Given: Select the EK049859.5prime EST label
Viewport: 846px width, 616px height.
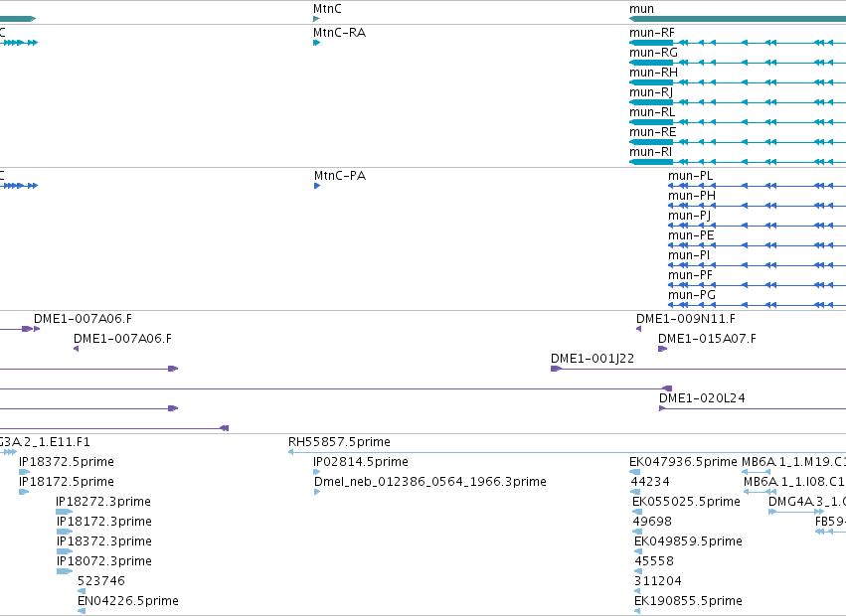Looking at the screenshot, I should click(x=689, y=542).
